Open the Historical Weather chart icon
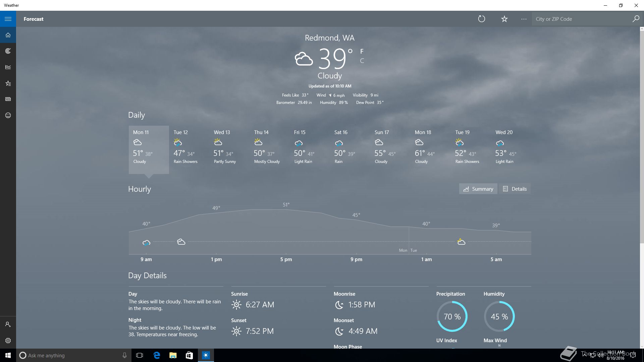The width and height of the screenshot is (644, 362). pyautogui.click(x=8, y=67)
